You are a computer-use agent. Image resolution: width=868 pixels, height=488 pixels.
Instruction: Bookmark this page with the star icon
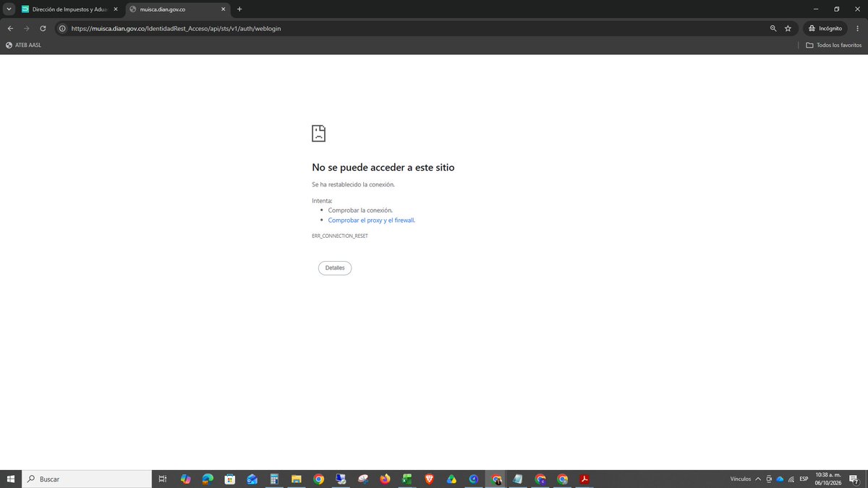pos(788,28)
